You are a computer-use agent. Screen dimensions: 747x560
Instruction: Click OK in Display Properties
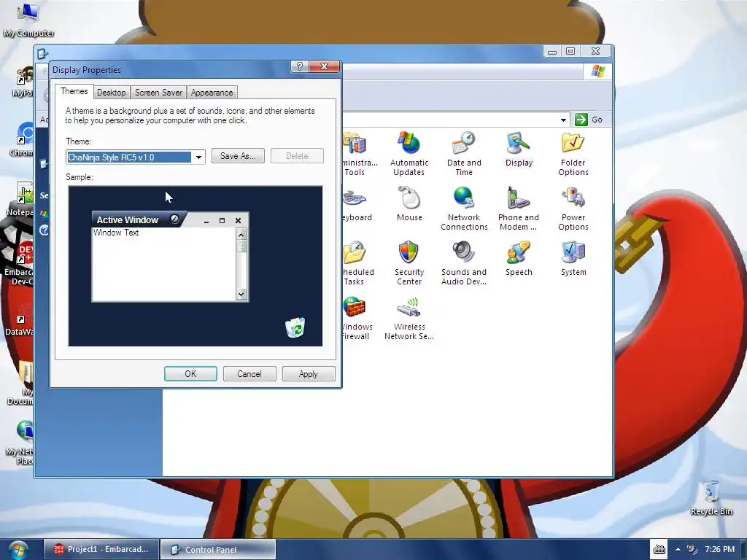pyautogui.click(x=190, y=374)
